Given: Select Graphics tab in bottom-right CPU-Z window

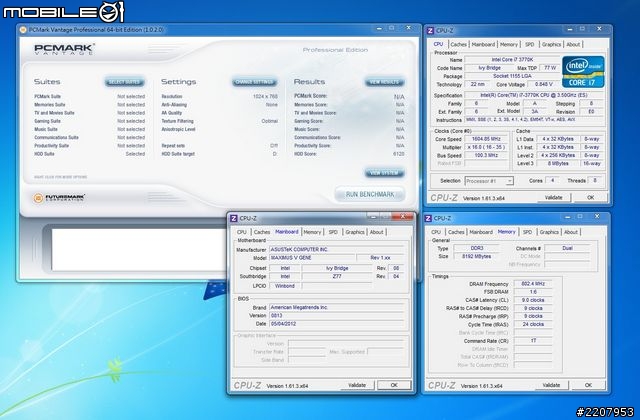Looking at the screenshot, I should [549, 232].
